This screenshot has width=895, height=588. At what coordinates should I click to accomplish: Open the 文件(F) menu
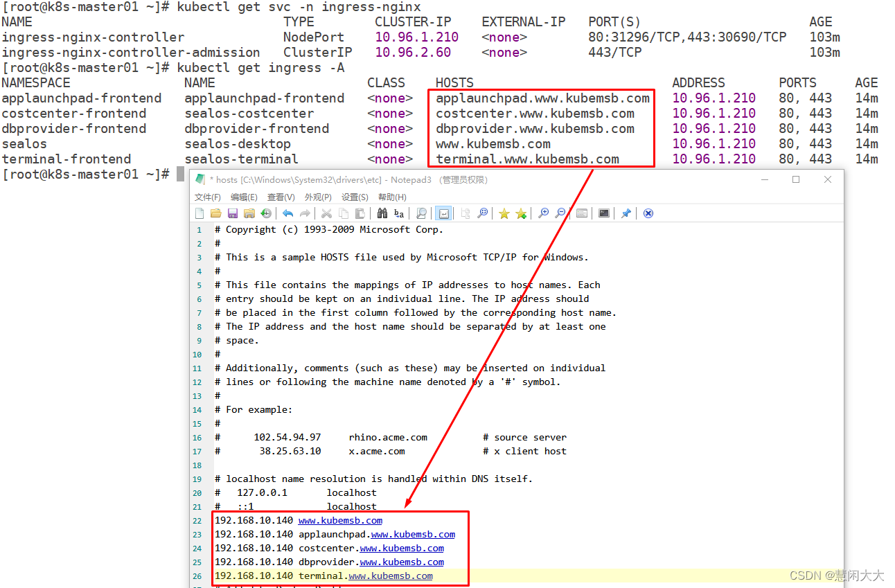pos(207,197)
